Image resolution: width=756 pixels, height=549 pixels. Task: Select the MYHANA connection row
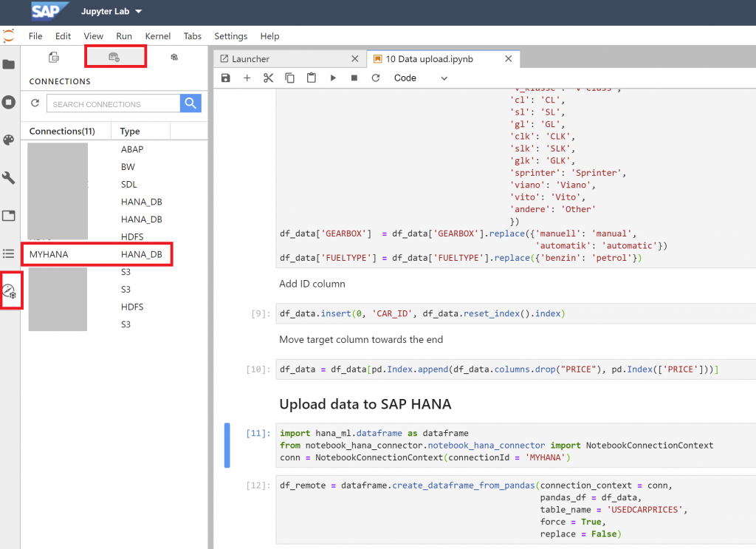coord(97,254)
